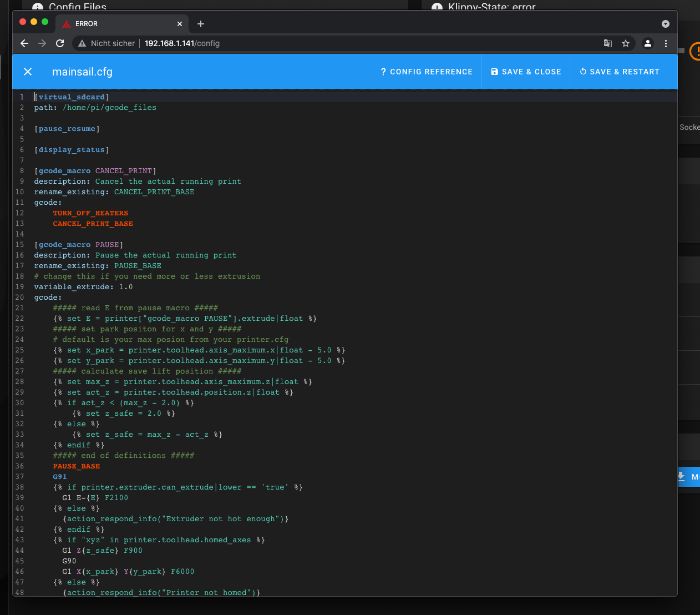Close the mainsail.cfg editor via the X icon

coord(27,72)
